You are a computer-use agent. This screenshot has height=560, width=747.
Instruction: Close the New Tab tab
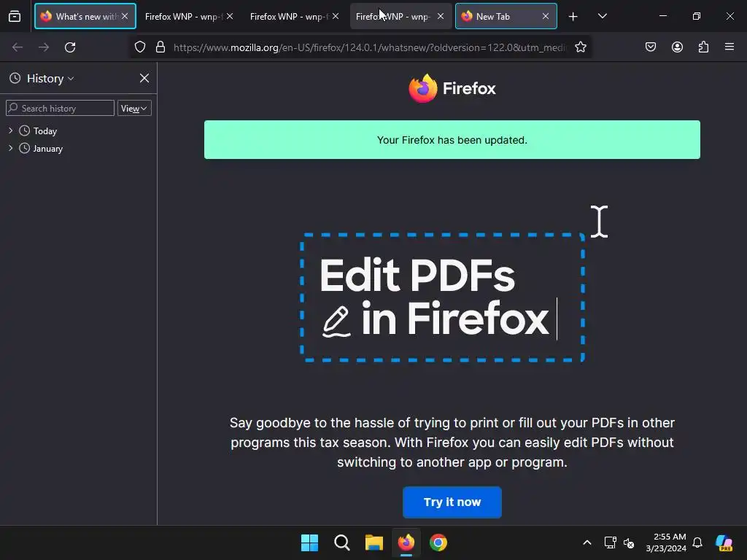546,16
